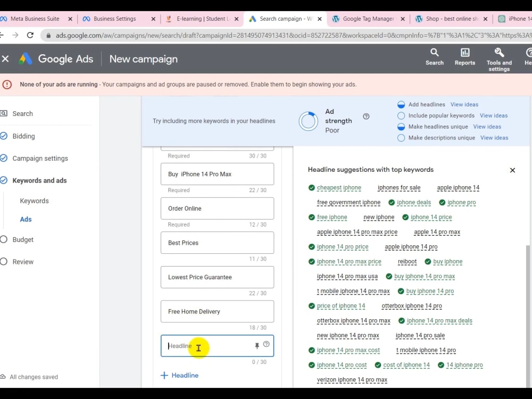Close the Shop - best online tab

coord(486,19)
